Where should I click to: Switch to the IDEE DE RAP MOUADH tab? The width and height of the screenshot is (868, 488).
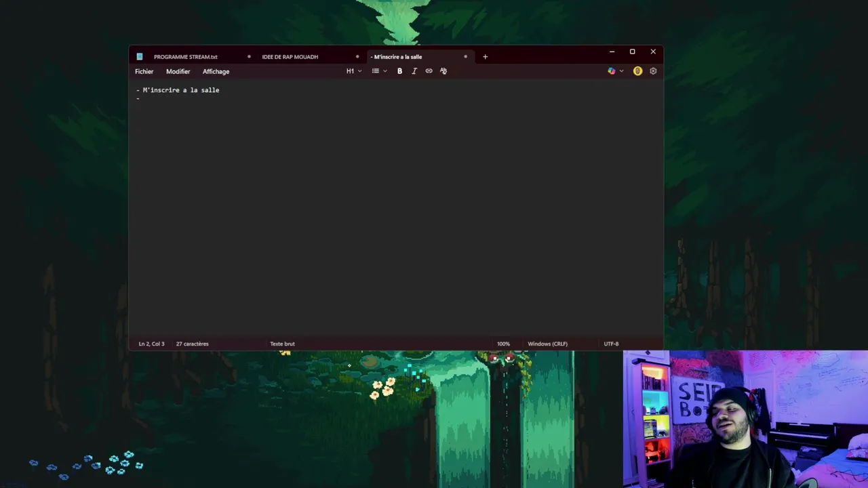pos(290,57)
